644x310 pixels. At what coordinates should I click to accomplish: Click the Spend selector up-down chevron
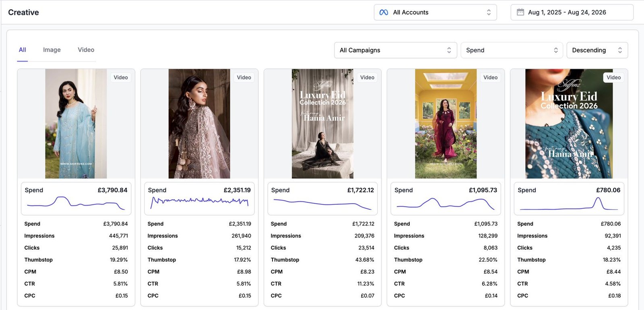tap(556, 50)
